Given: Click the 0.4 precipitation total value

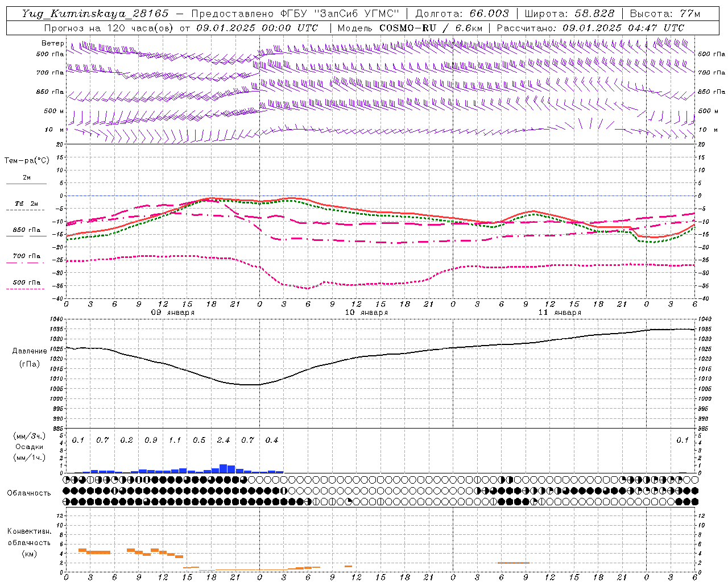Looking at the screenshot, I should (272, 440).
